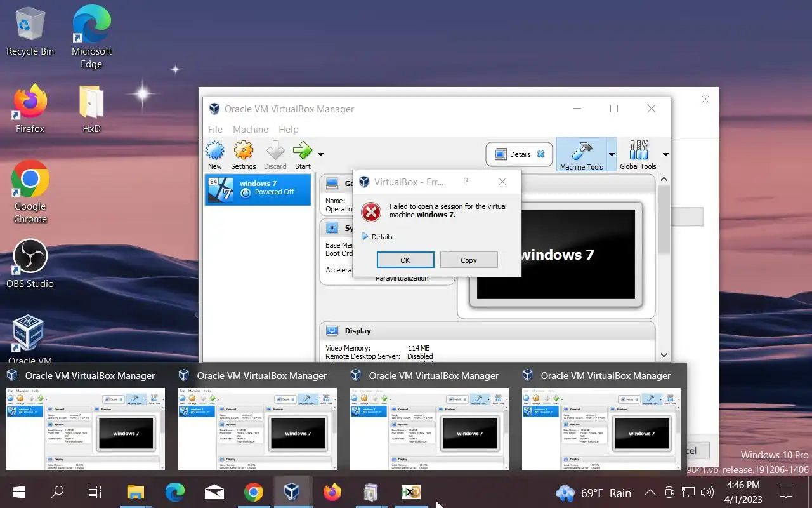
Task: Open taskbar search magnifier
Action: click(57, 492)
